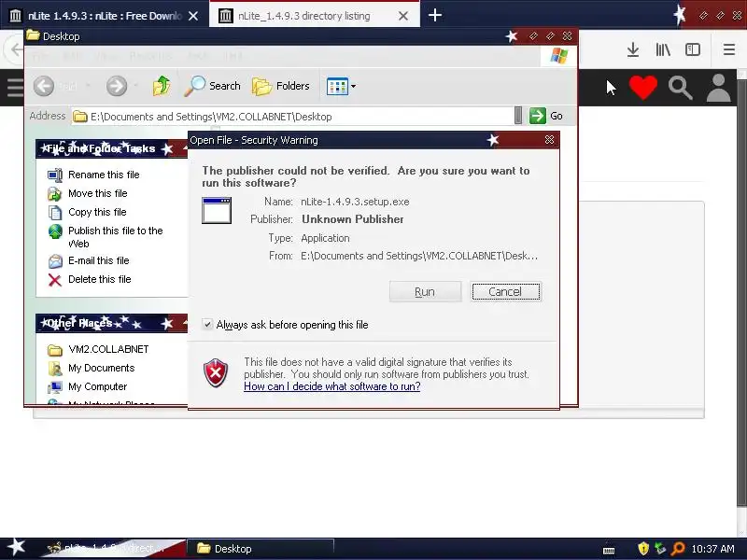Open VM2.COLLABNET under Other Places
The width and height of the screenshot is (747, 560).
108,349
